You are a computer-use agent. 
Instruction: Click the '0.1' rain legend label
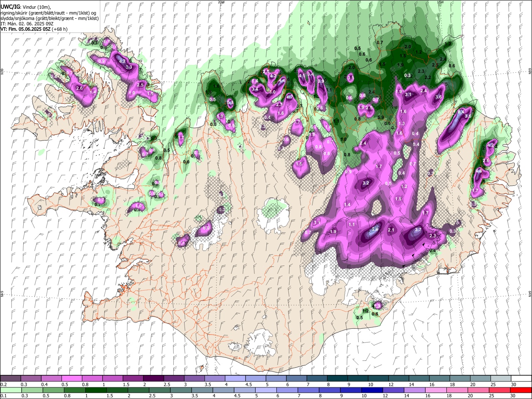pyautogui.click(x=3, y=396)
